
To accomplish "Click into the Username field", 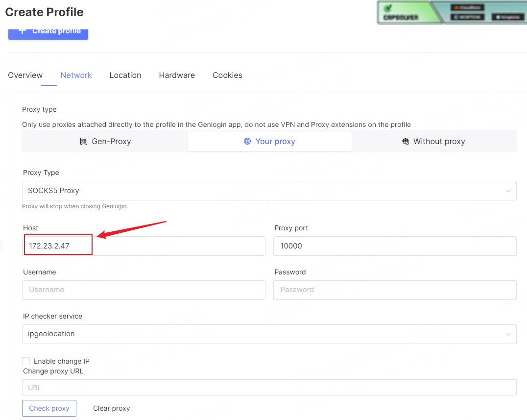I will coord(144,290).
